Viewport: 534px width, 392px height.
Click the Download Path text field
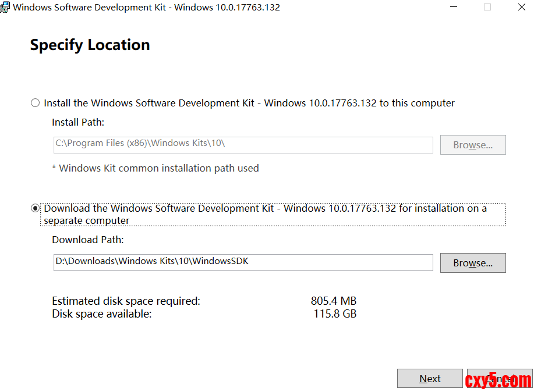pos(243,262)
